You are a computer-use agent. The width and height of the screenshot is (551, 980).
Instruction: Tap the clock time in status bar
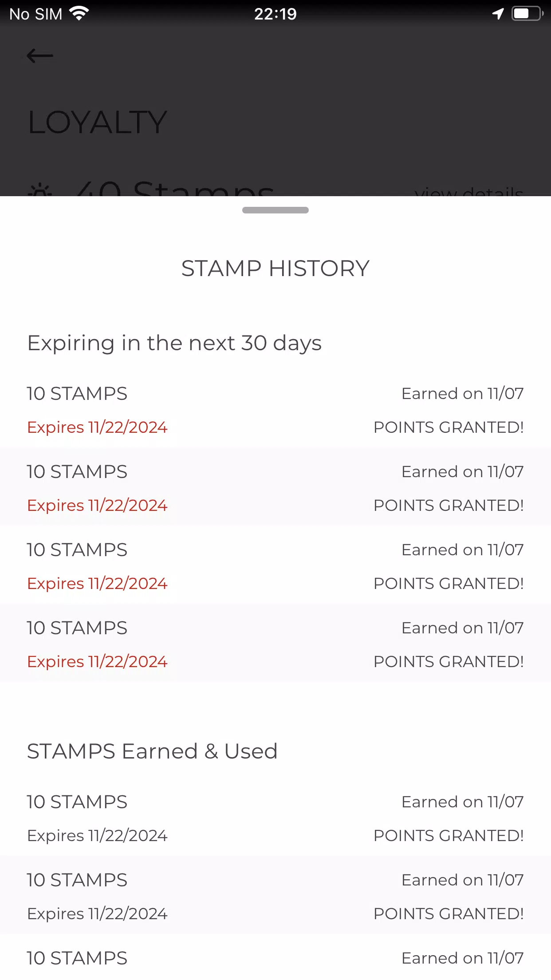275,14
